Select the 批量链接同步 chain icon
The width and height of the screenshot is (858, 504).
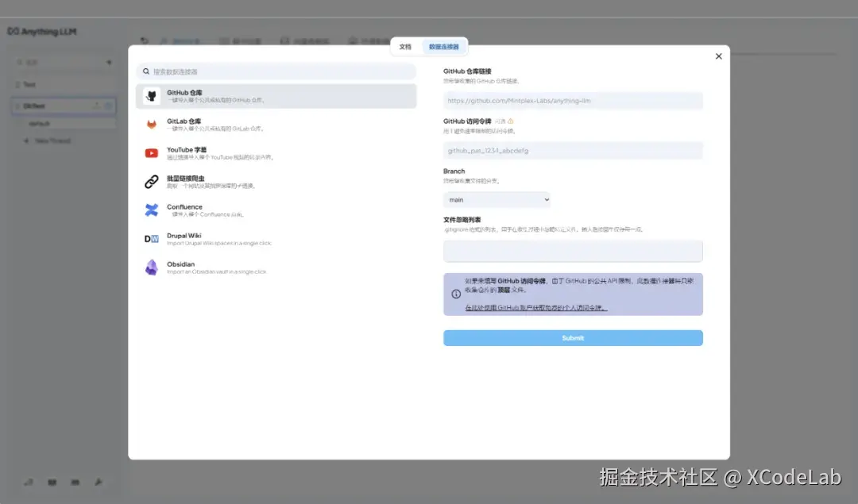click(x=151, y=182)
